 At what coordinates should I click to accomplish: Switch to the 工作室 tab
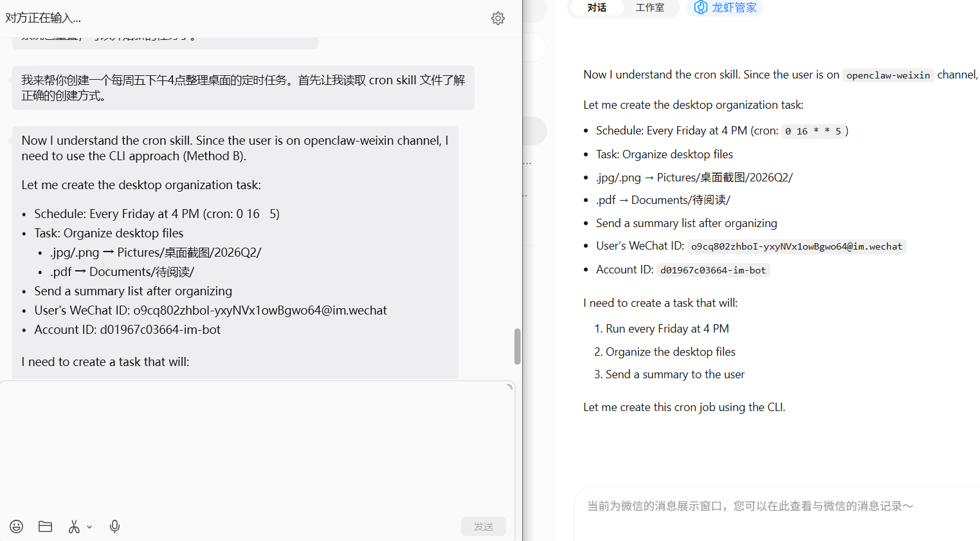point(649,8)
